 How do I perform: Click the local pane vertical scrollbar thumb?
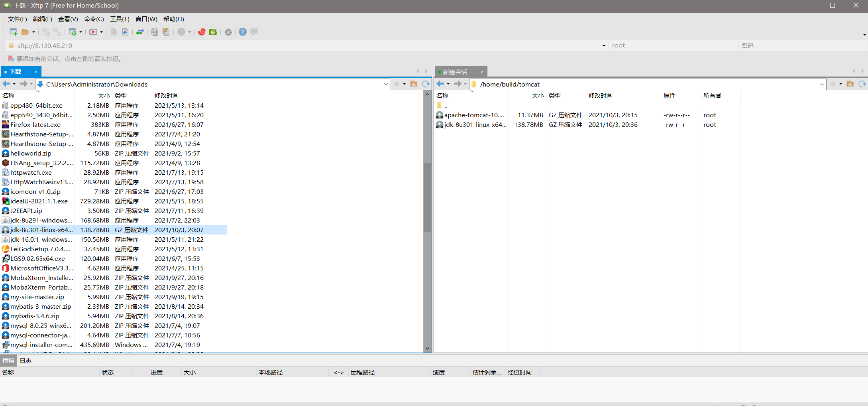coord(427,197)
